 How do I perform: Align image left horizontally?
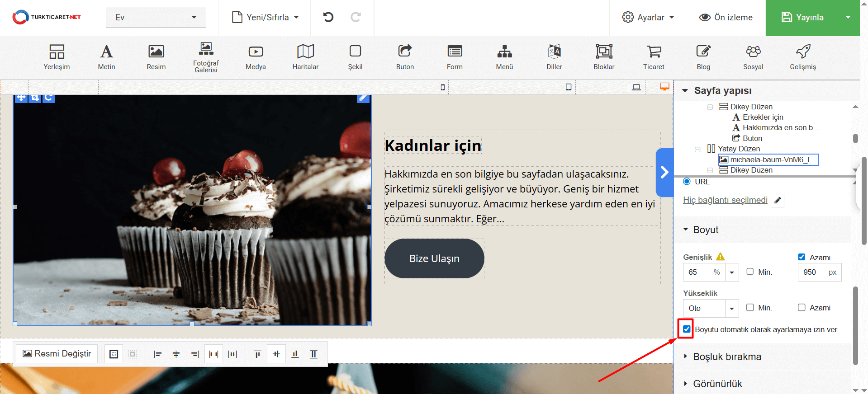[157, 354]
